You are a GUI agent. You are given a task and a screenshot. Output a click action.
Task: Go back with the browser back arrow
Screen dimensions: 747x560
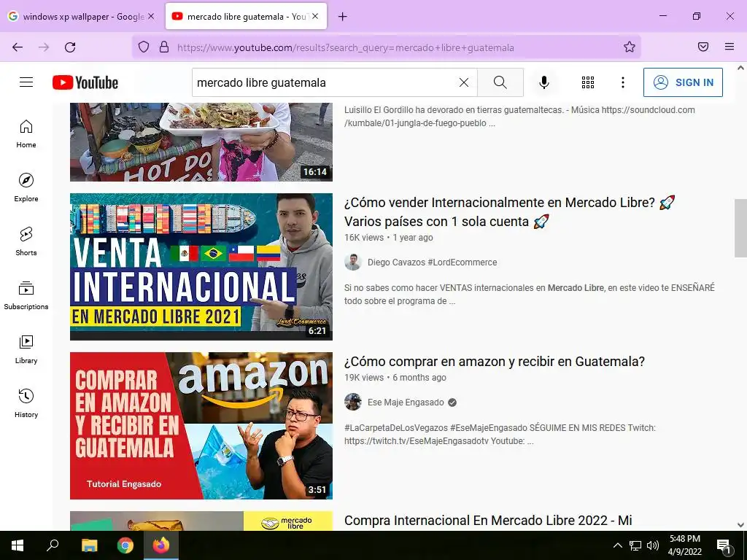coord(18,47)
